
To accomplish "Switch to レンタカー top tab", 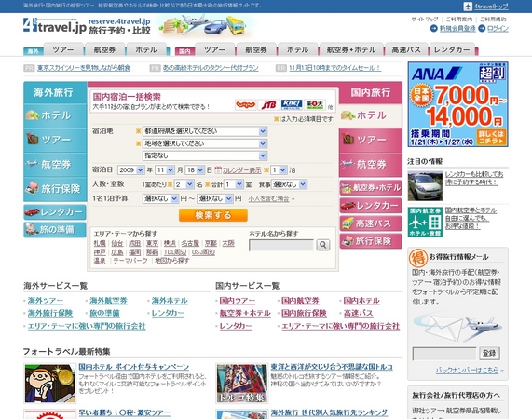I will point(452,50).
